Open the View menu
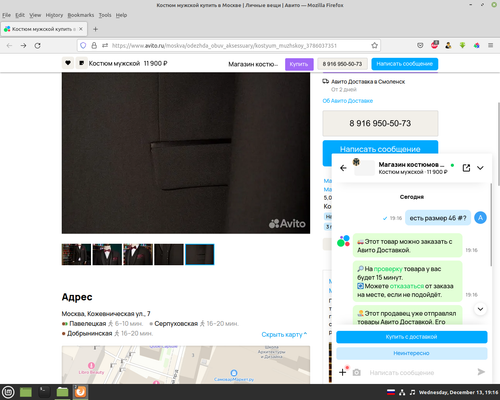500x400 pixels. [35, 15]
